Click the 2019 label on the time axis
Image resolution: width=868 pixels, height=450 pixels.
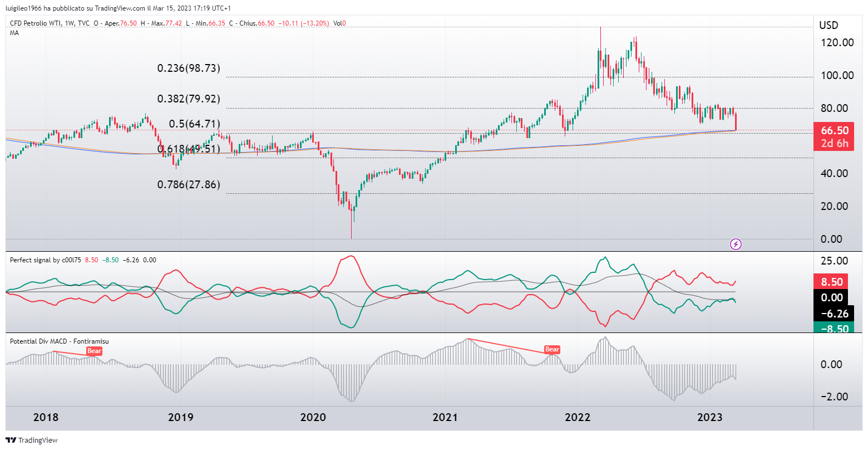(x=180, y=417)
